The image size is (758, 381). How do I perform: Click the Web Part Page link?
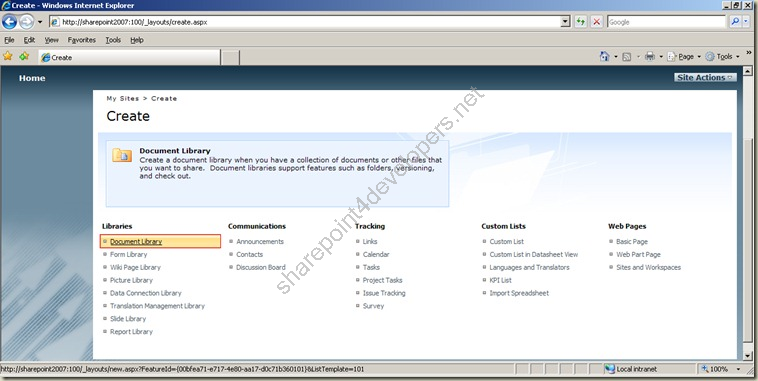(638, 254)
